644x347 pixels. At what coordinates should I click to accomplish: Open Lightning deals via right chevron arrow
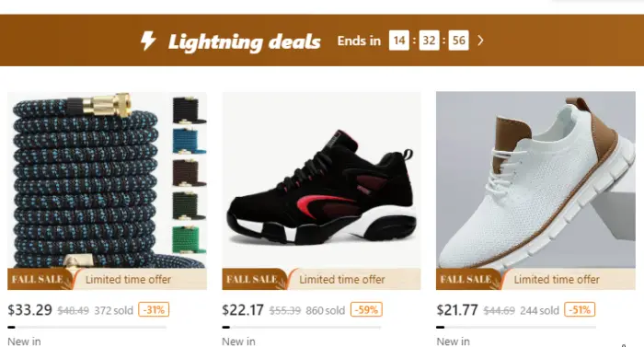(x=480, y=40)
